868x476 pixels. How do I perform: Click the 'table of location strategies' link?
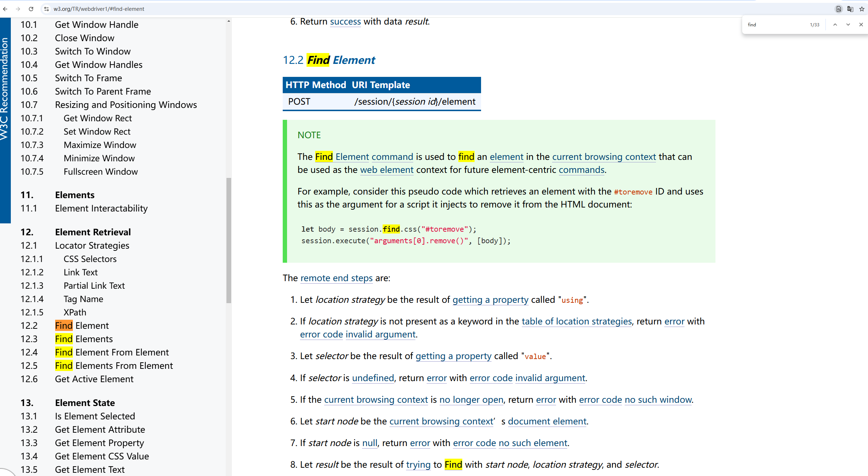[576, 321]
